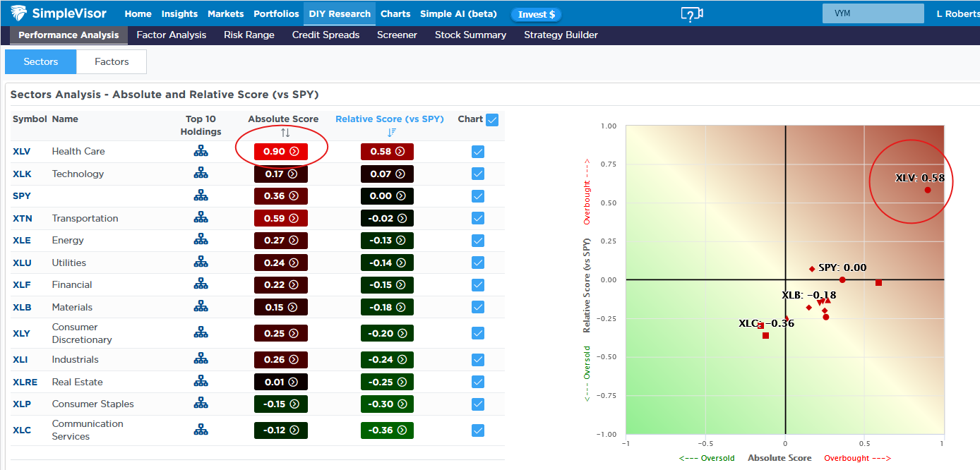The width and height of the screenshot is (980, 470).
Task: Click the VYM ticker search field
Action: (873, 13)
